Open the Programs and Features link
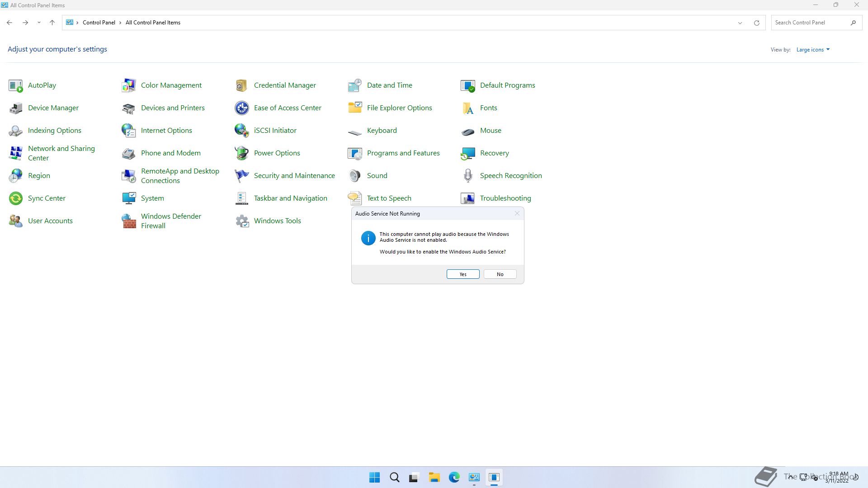This screenshot has width=868, height=488. 403,153
